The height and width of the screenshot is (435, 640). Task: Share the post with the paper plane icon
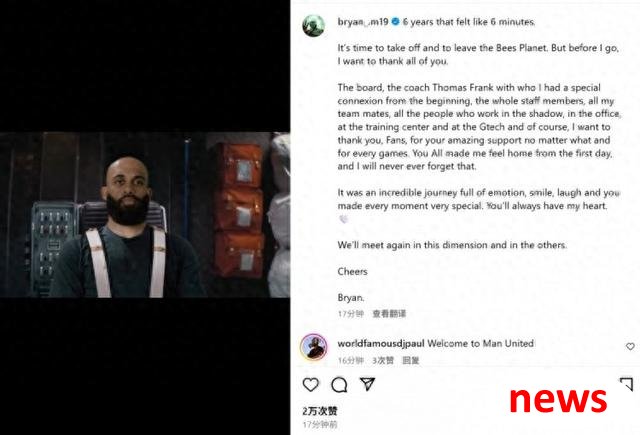click(x=367, y=384)
